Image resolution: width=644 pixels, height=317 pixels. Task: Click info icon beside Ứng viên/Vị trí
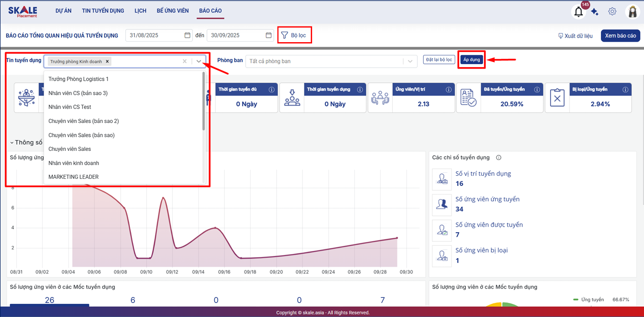pos(449,89)
